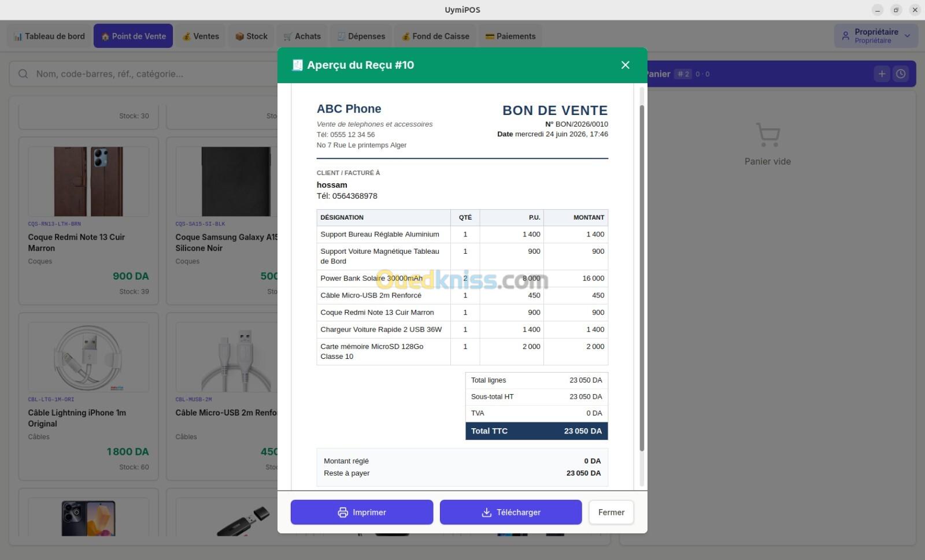Viewport: 925px width, 560px height.
Task: Add a new cart with the plus icon
Action: pyautogui.click(x=882, y=74)
